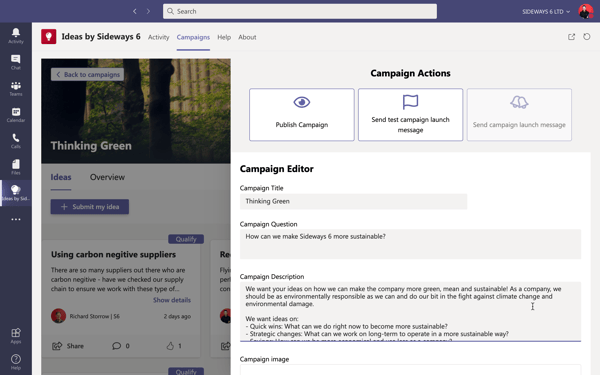Select Ideas by Sideways 6 sidebar app
600x375 pixels.
(16, 193)
